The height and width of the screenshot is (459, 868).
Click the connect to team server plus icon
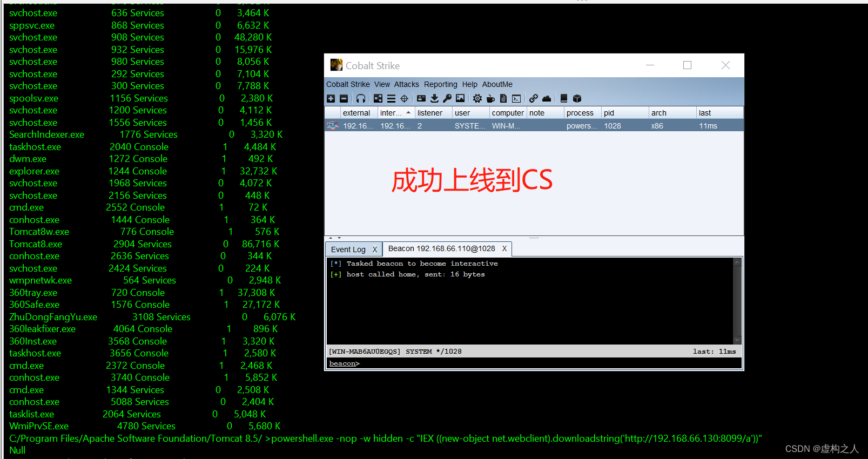[x=331, y=98]
